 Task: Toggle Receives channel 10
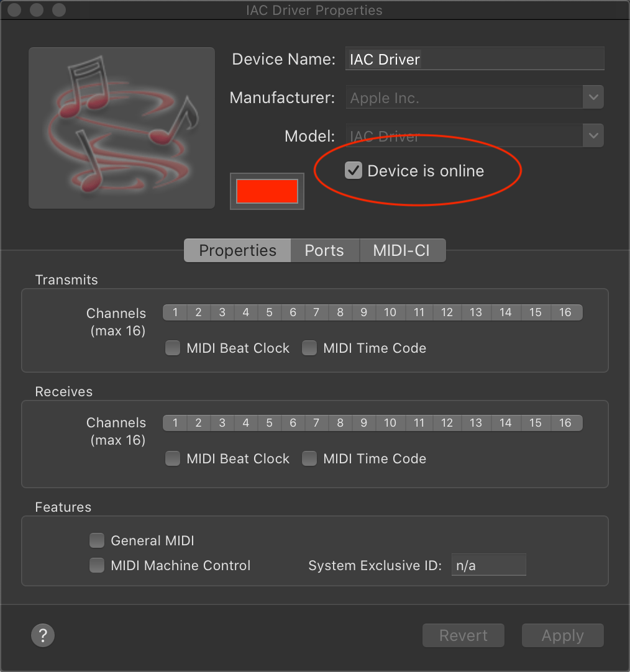[x=390, y=423]
